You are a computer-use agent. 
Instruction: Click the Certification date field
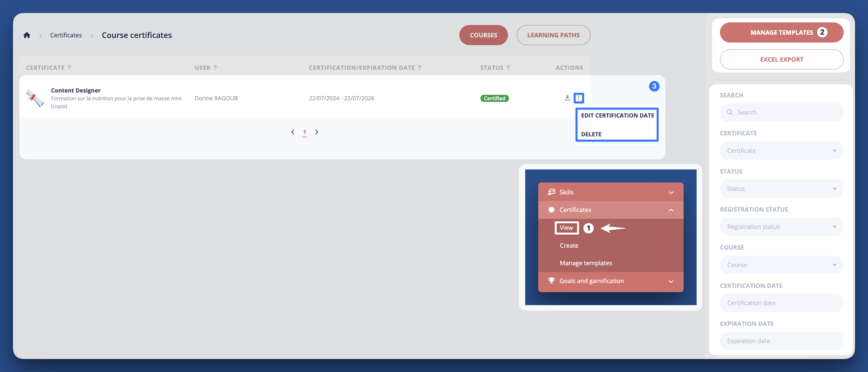tap(781, 303)
